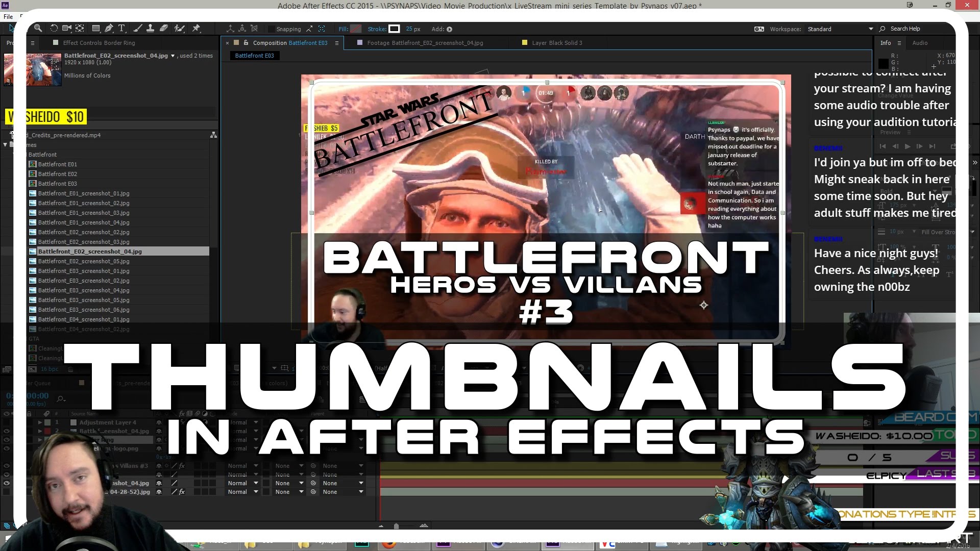This screenshot has height=551, width=980.
Task: Toggle shy switch on Adjustment Layer 4
Action: click(x=159, y=422)
